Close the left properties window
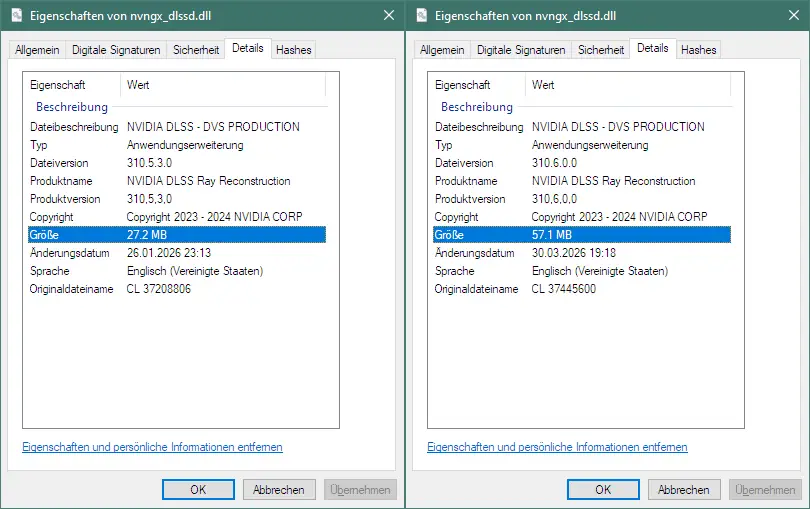The image size is (810, 509). pyautogui.click(x=389, y=16)
